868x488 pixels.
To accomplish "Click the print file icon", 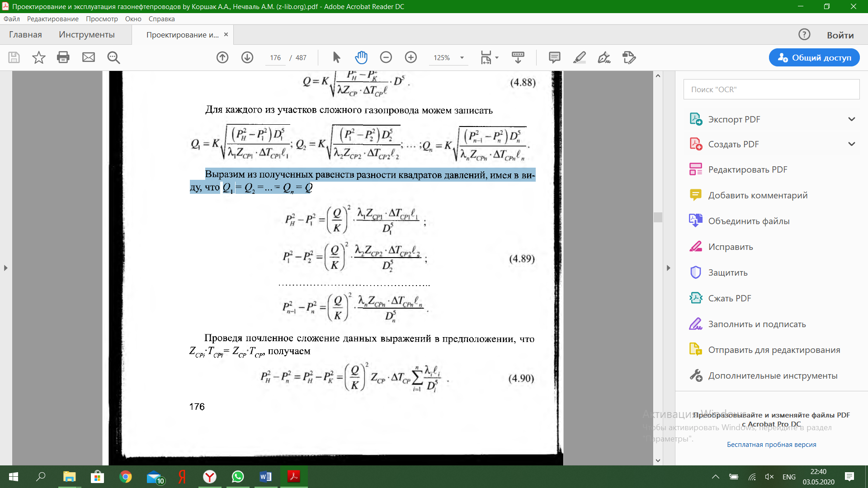I will tap(63, 57).
